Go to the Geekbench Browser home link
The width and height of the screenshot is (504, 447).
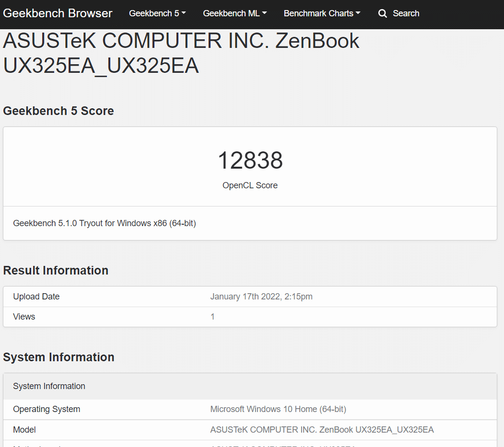[x=58, y=13]
